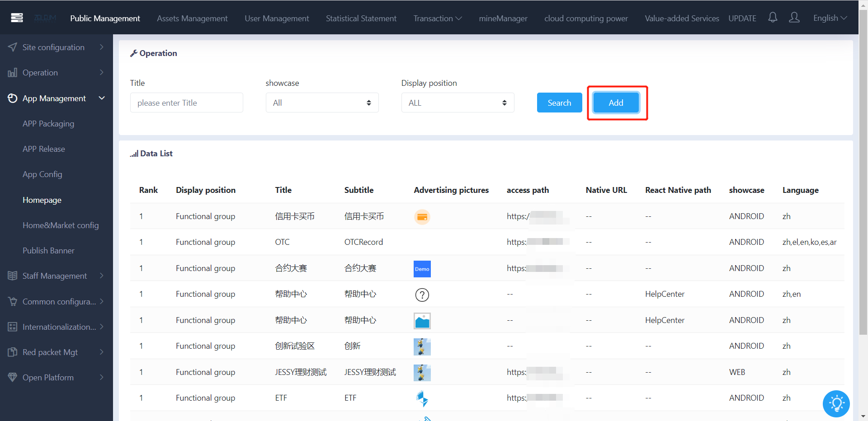This screenshot has height=421, width=868.
Task: Open advertising picture in JESSY理财测试 row
Action: point(422,373)
